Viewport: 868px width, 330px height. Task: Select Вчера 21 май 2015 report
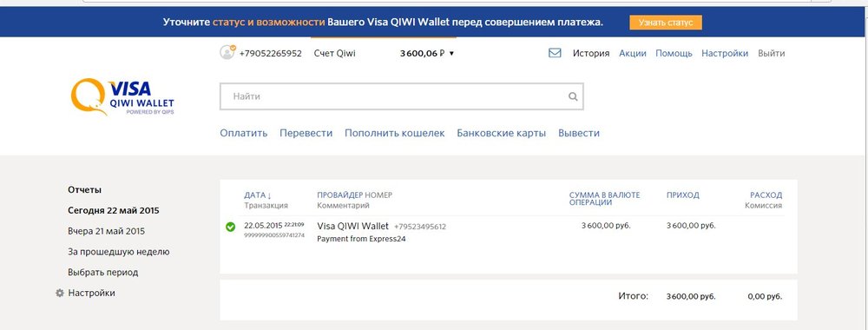(x=106, y=231)
